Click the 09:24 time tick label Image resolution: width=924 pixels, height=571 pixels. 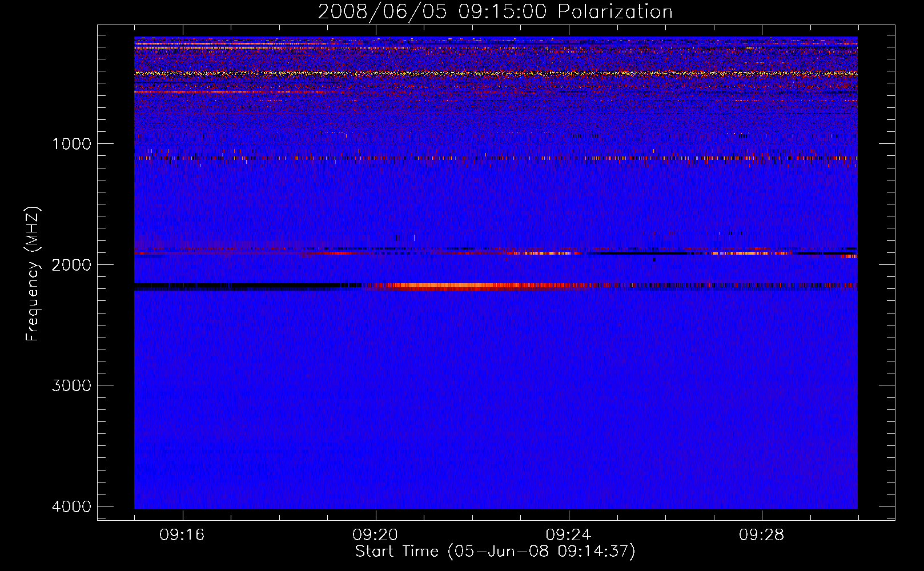(x=568, y=535)
